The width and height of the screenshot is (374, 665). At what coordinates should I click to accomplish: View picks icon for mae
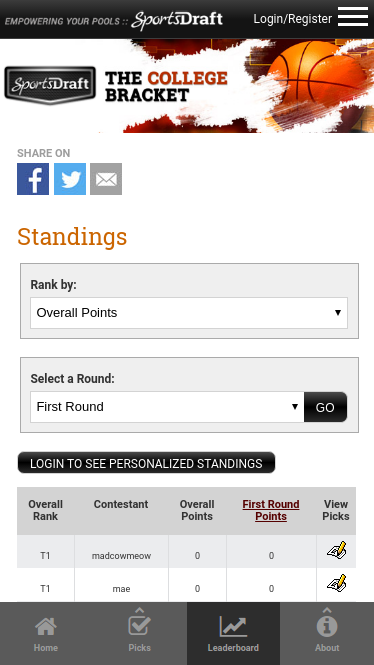click(336, 583)
